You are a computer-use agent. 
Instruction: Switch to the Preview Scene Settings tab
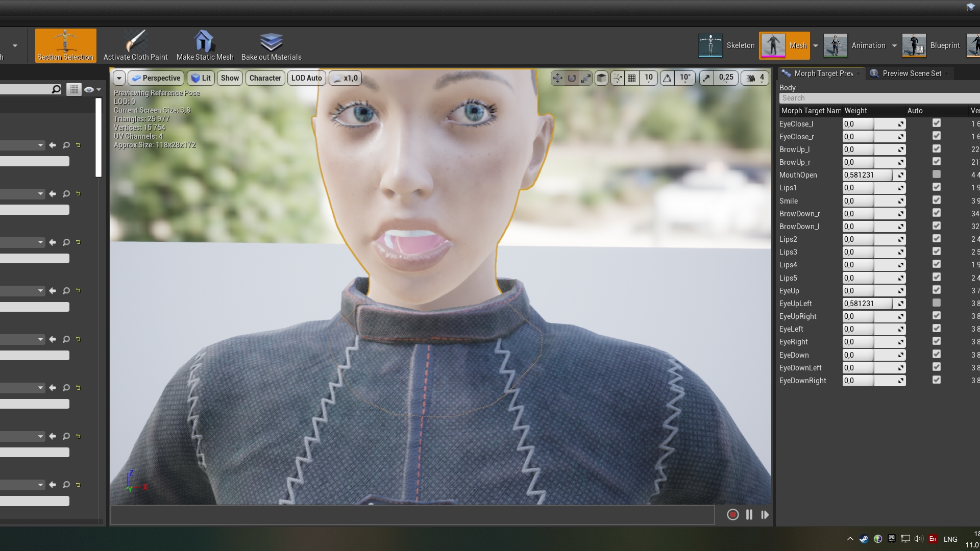(x=911, y=73)
